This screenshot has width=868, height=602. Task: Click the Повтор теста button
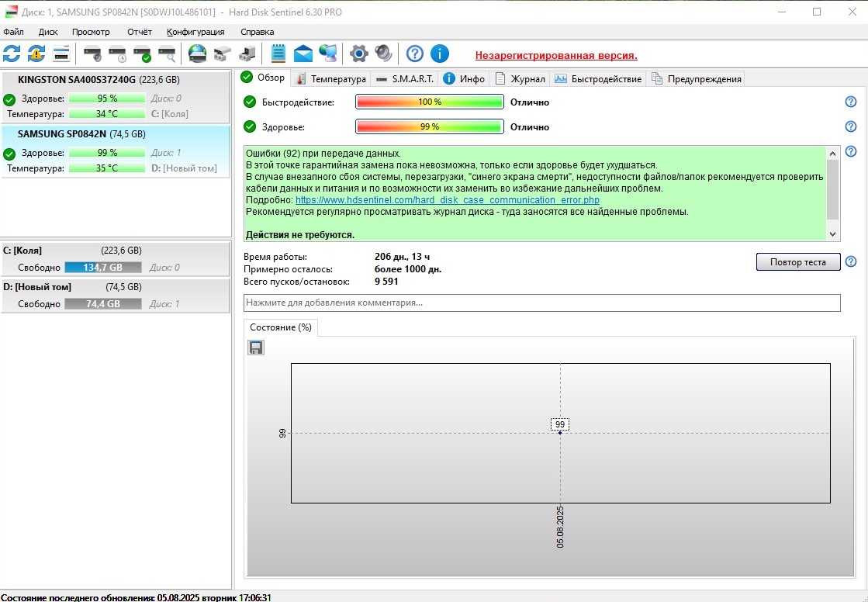pyautogui.click(x=797, y=262)
